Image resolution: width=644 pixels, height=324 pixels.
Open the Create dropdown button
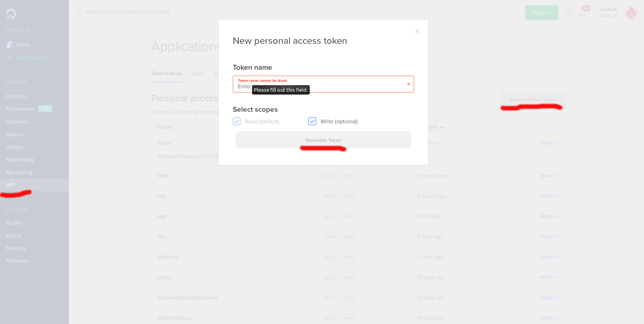541,13
